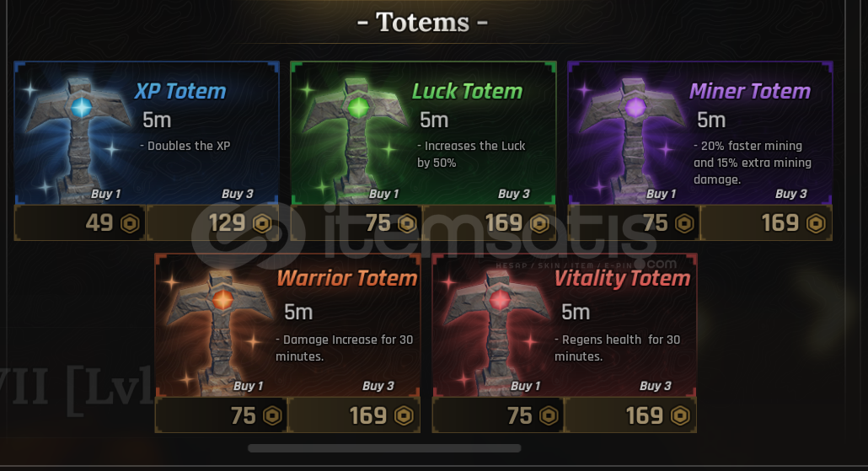The height and width of the screenshot is (471, 868).
Task: Buy 3 Vitality Totems for 169
Action: [x=630, y=415]
